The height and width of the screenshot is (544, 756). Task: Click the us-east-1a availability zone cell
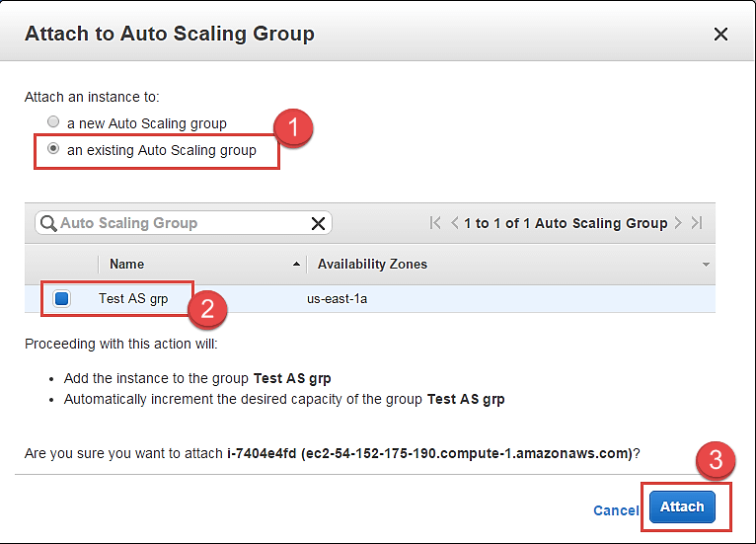[337, 298]
